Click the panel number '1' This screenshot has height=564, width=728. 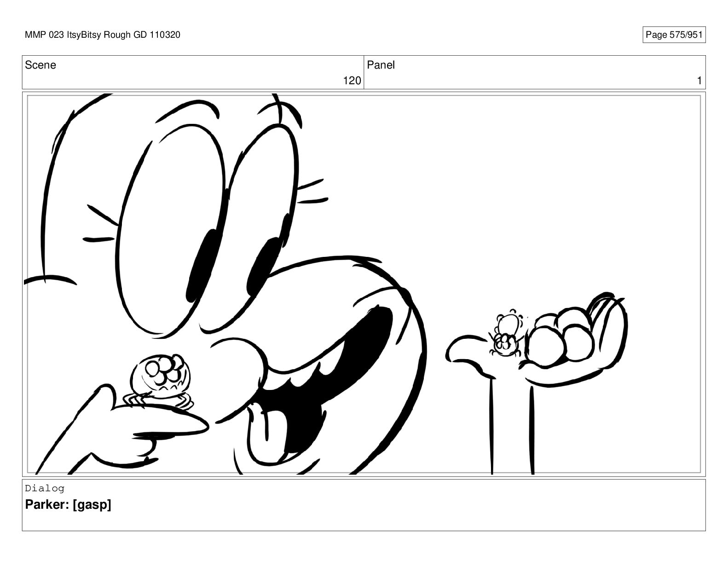point(699,81)
